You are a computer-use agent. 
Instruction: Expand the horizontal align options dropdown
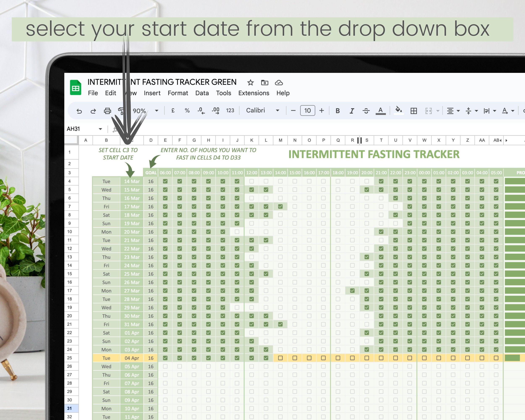click(458, 111)
